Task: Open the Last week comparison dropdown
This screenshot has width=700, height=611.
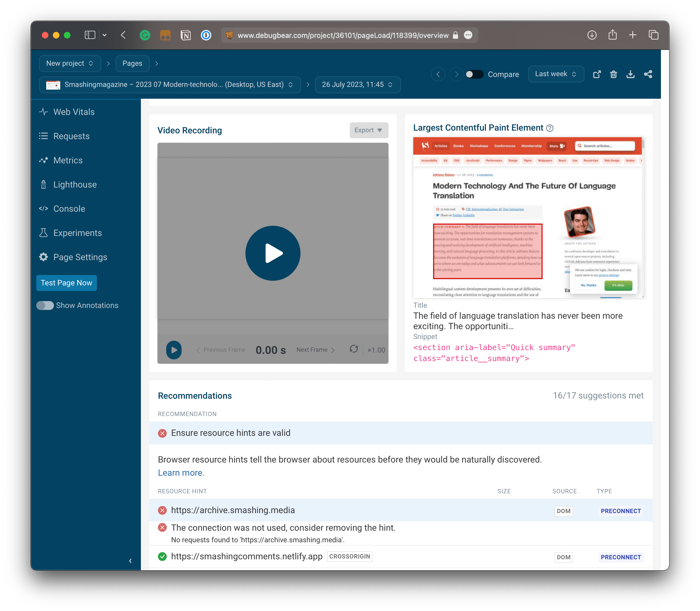Action: 556,74
